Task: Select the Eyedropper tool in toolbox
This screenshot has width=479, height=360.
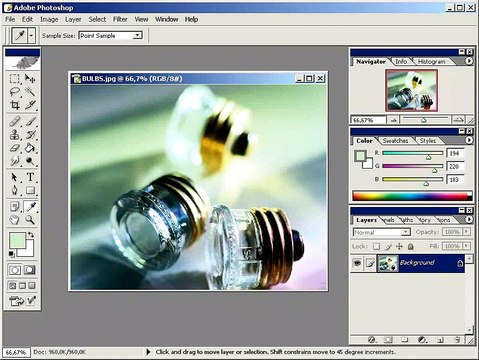Action: click(x=30, y=207)
